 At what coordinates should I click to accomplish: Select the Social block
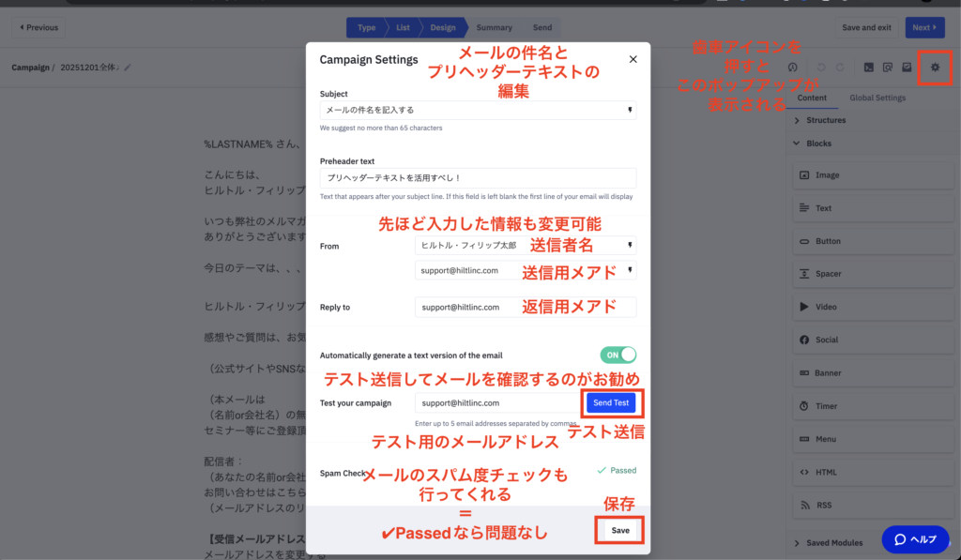pyautogui.click(x=873, y=341)
